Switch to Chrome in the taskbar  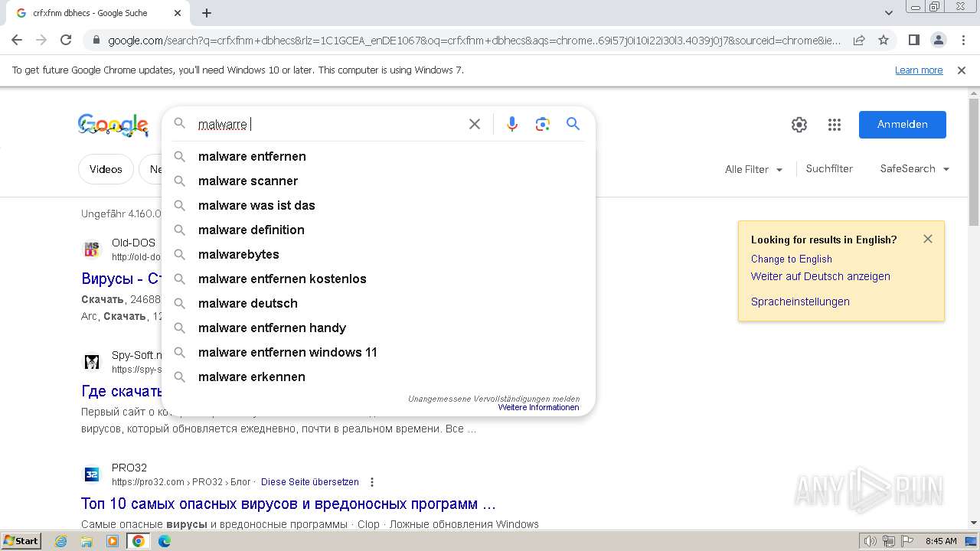(139, 541)
